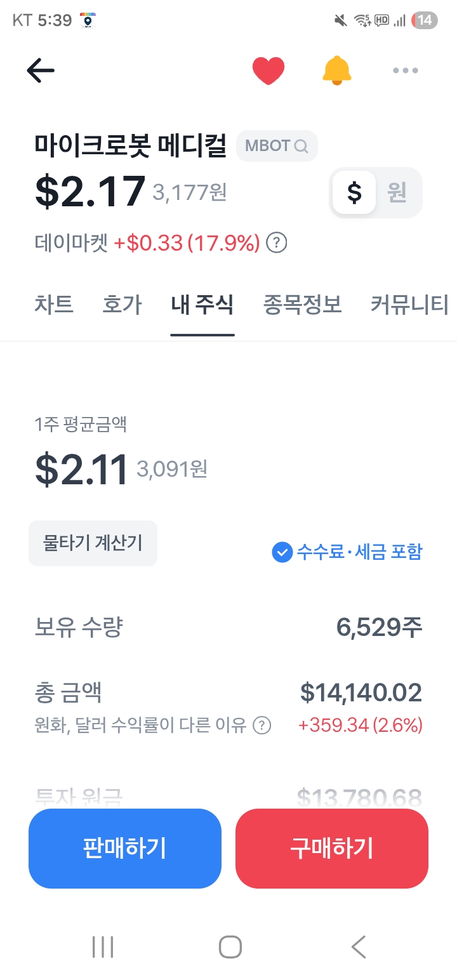Tap the red 구매하기 button

tap(331, 848)
